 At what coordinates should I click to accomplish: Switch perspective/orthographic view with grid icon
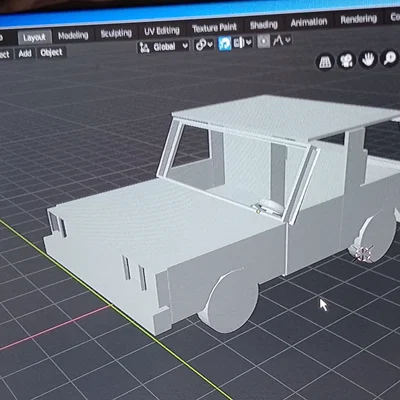tap(325, 61)
